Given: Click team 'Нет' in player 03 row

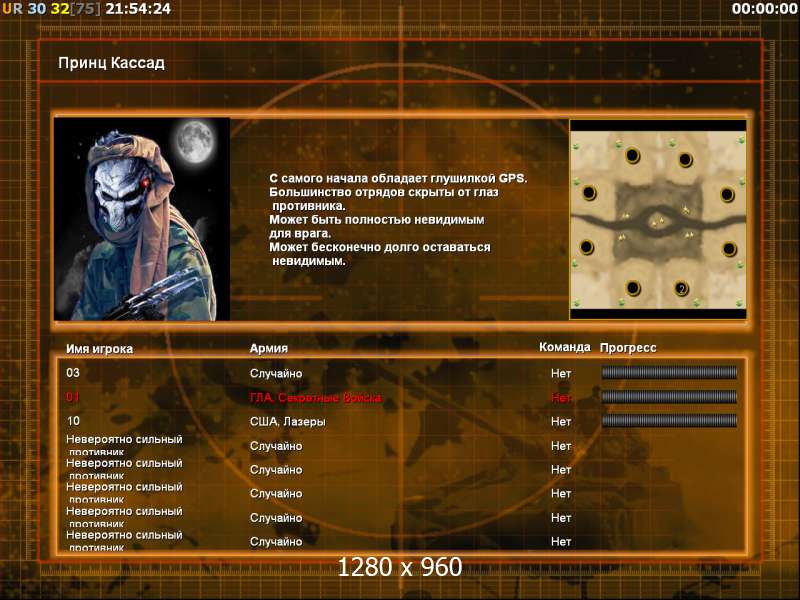Looking at the screenshot, I should pyautogui.click(x=561, y=373).
